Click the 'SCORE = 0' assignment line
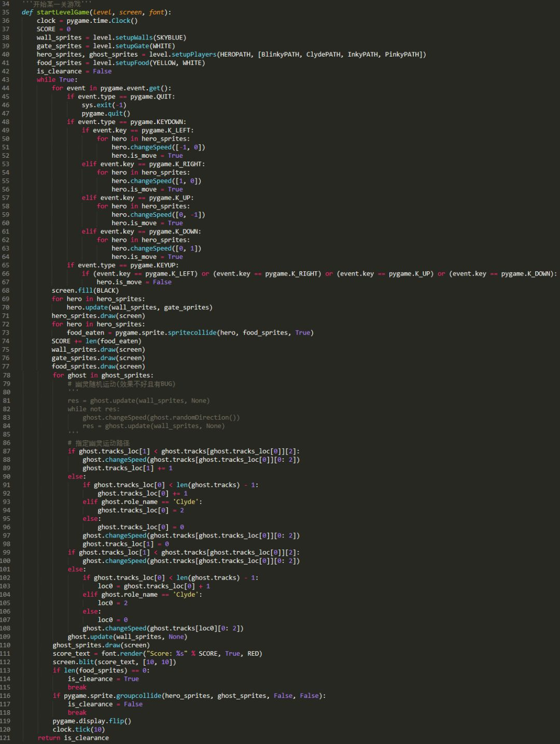Screen dimensions: 560x744 coord(53,29)
